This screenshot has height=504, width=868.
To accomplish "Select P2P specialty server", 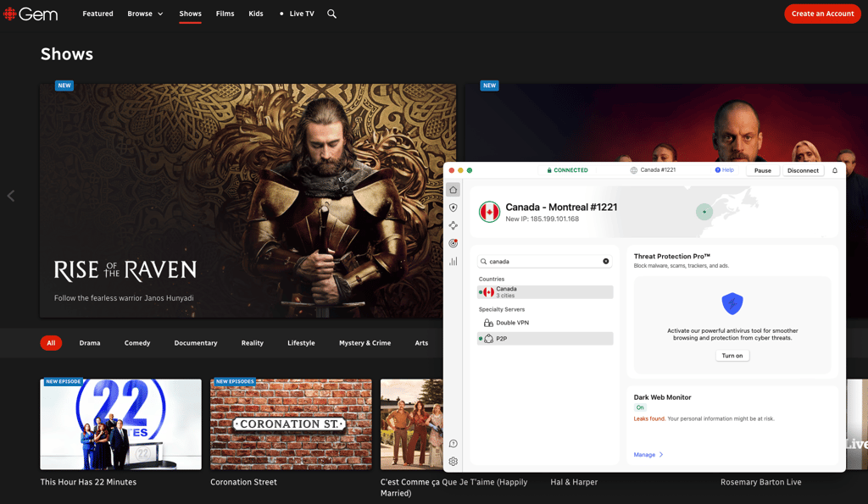I will click(x=545, y=339).
